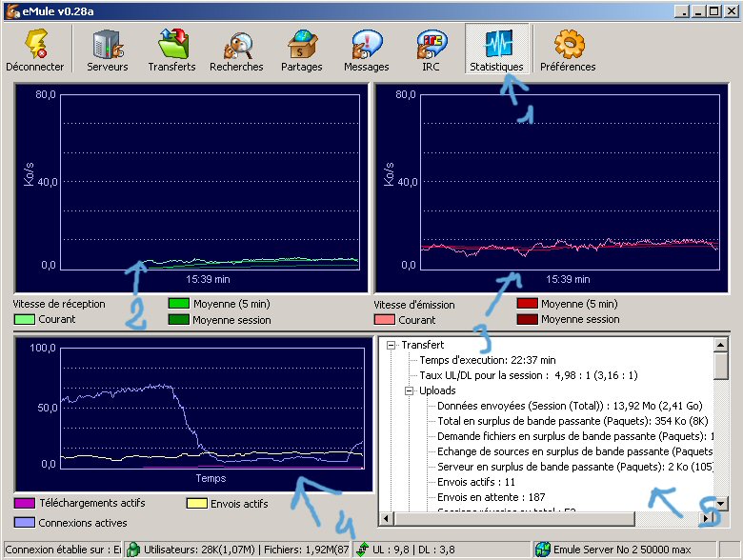The width and height of the screenshot is (743, 560).
Task: Select Echange de sources en surplus row
Action: click(x=574, y=451)
